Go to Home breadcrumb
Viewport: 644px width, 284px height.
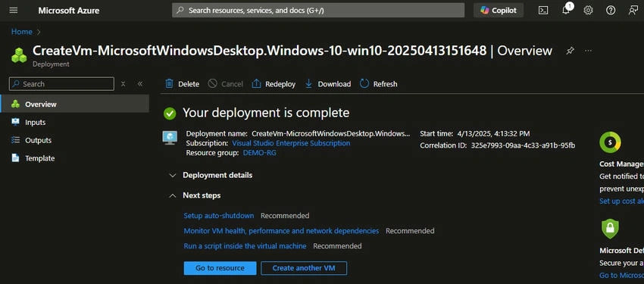[22, 32]
